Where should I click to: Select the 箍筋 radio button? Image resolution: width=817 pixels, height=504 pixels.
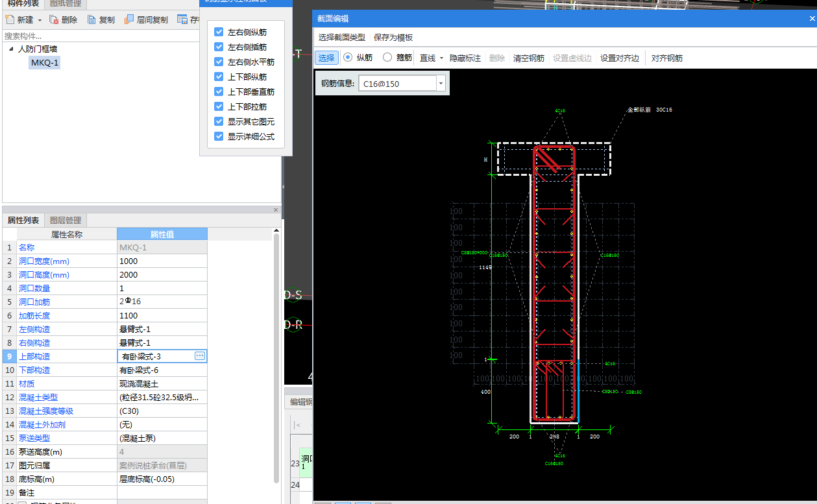click(387, 57)
